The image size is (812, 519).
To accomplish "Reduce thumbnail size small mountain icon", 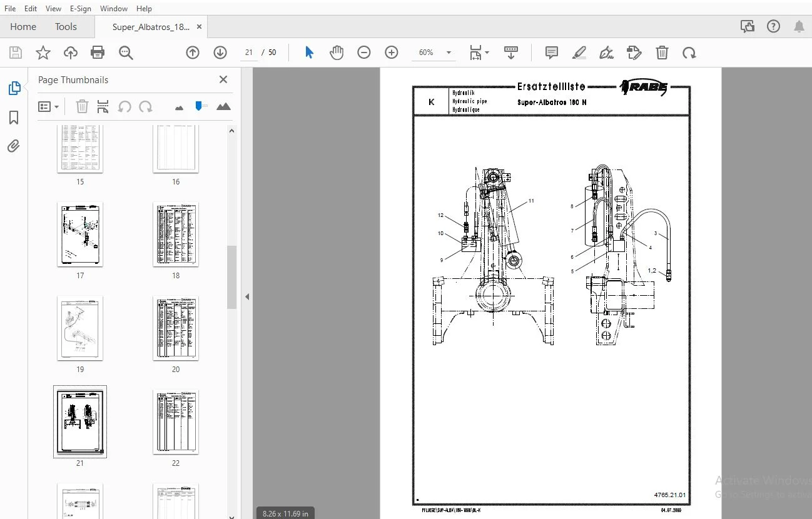I will pos(180,108).
